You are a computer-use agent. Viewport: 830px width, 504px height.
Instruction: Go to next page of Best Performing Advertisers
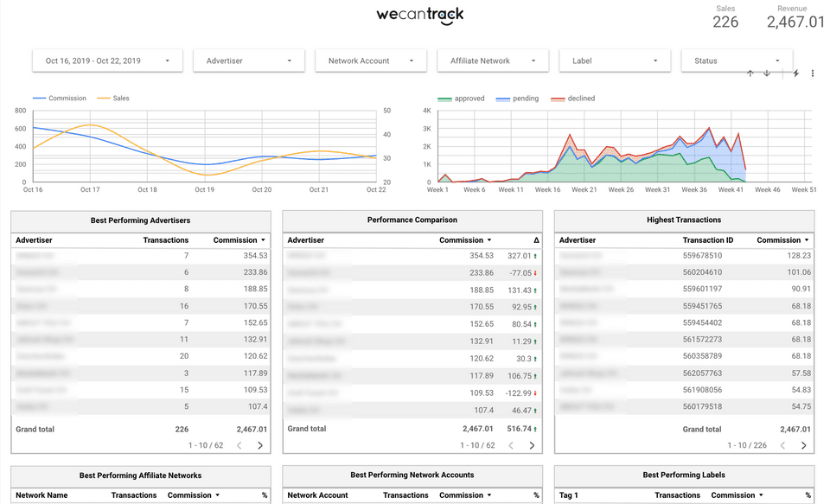260,445
